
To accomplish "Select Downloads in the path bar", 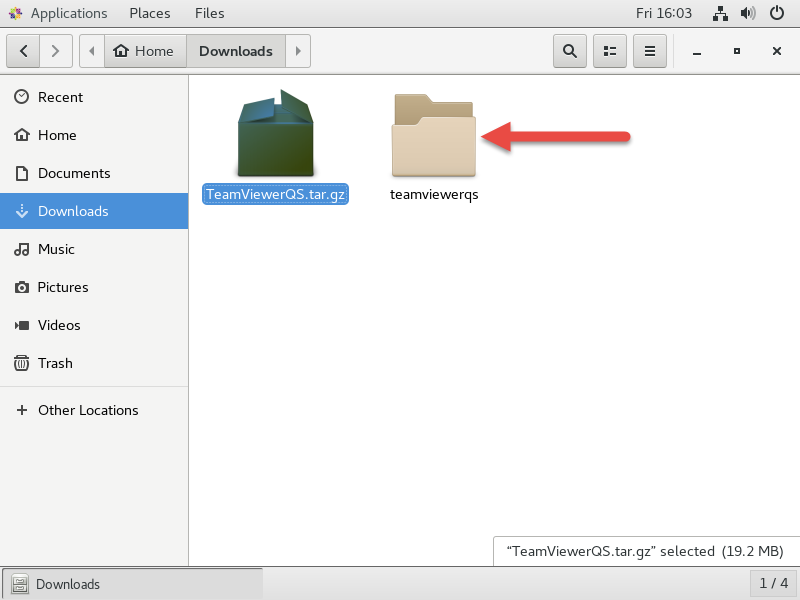I will coord(236,51).
